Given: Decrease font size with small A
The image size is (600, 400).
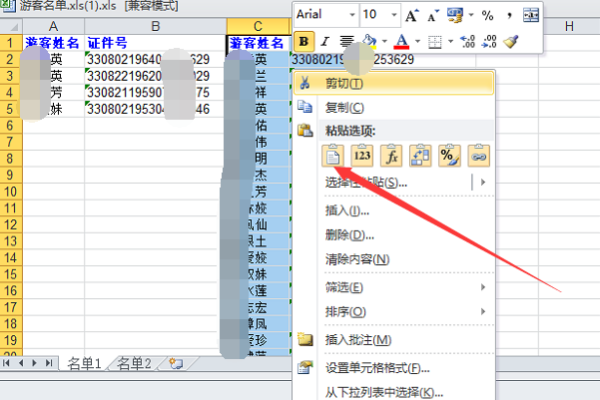Looking at the screenshot, I should point(433,16).
